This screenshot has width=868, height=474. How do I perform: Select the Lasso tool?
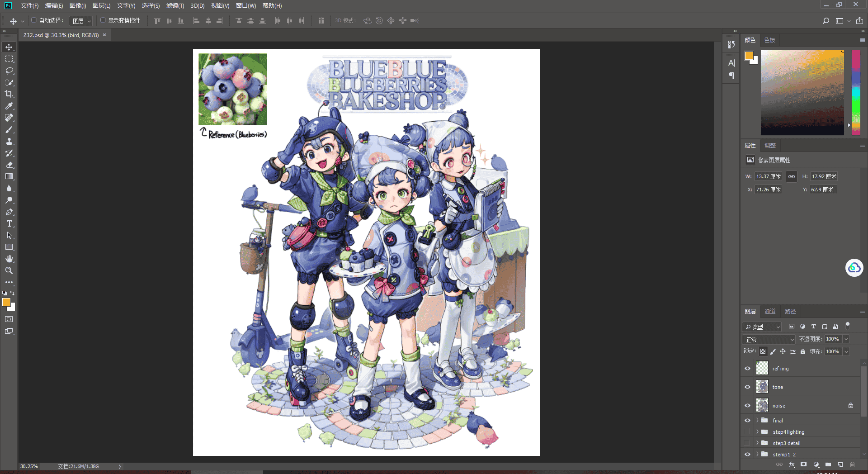pos(9,71)
